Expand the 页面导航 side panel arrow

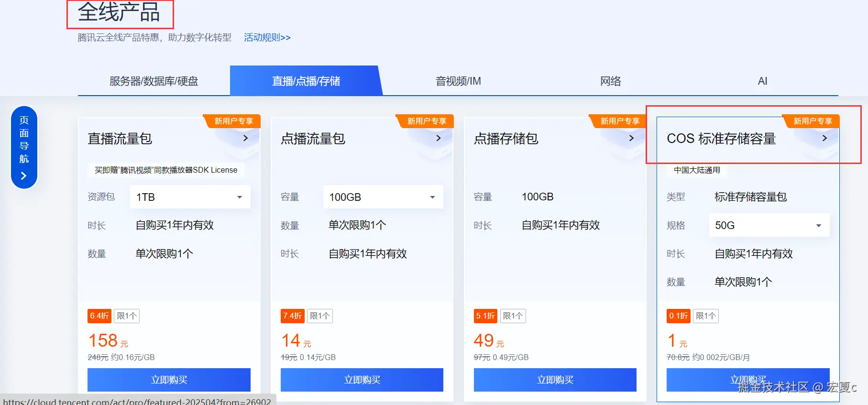(24, 176)
